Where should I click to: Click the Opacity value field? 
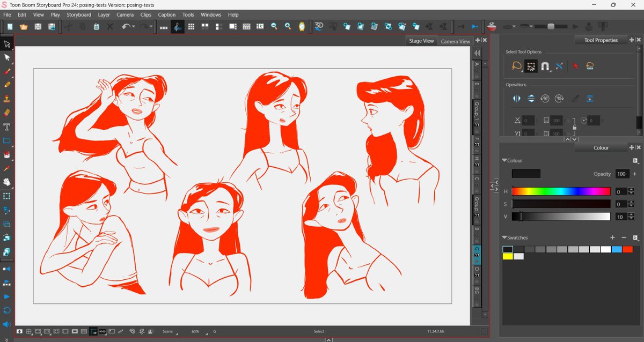tap(623, 174)
